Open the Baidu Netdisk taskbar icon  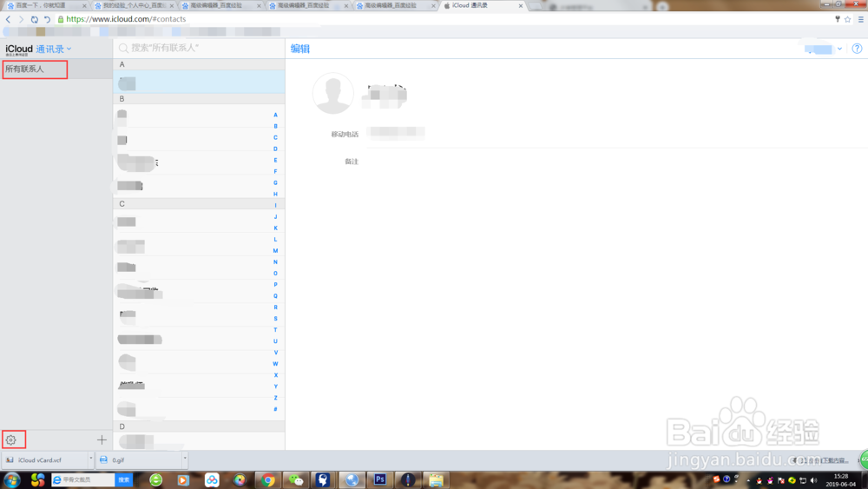click(x=212, y=479)
